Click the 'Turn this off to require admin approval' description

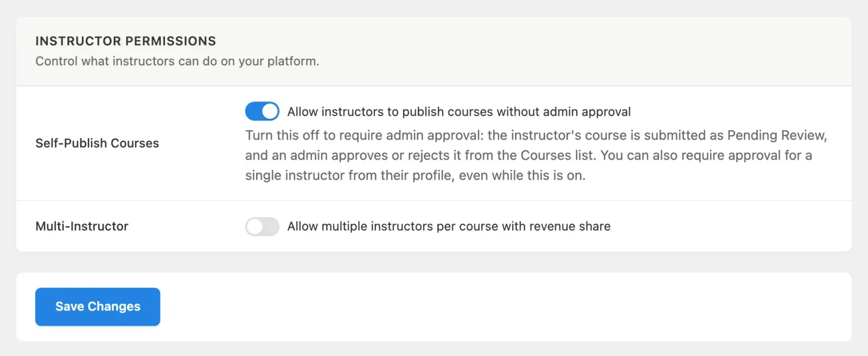[536, 155]
